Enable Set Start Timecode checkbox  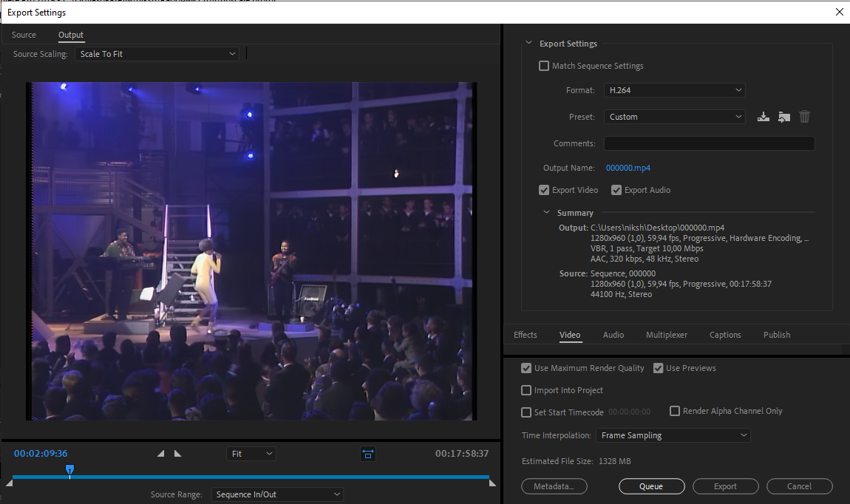click(526, 412)
